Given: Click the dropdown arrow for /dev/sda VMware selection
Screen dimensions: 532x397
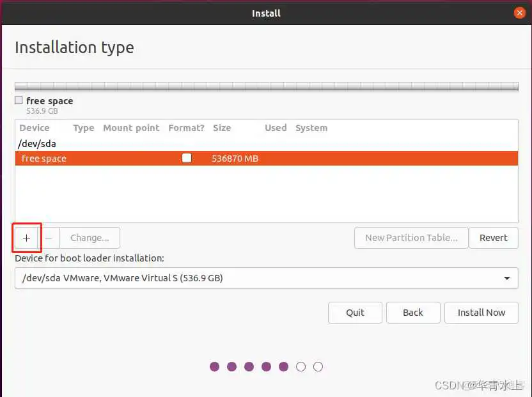Looking at the screenshot, I should click(x=508, y=278).
